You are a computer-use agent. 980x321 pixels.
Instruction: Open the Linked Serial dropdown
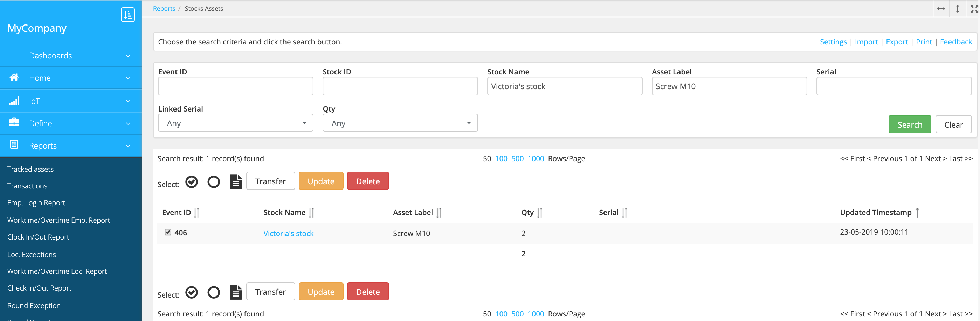pos(235,123)
